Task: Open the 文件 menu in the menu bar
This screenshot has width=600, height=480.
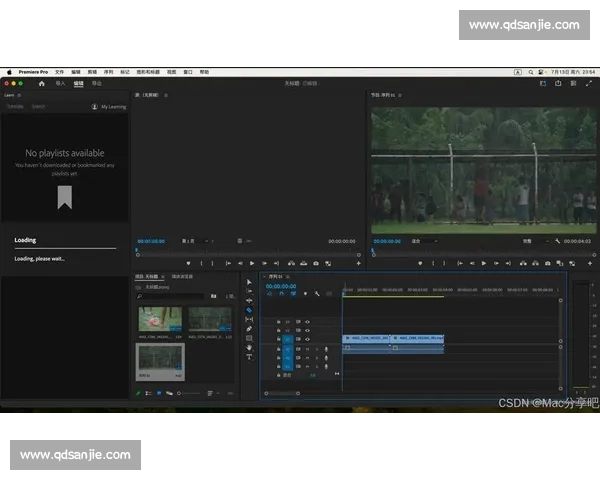Action: point(59,72)
